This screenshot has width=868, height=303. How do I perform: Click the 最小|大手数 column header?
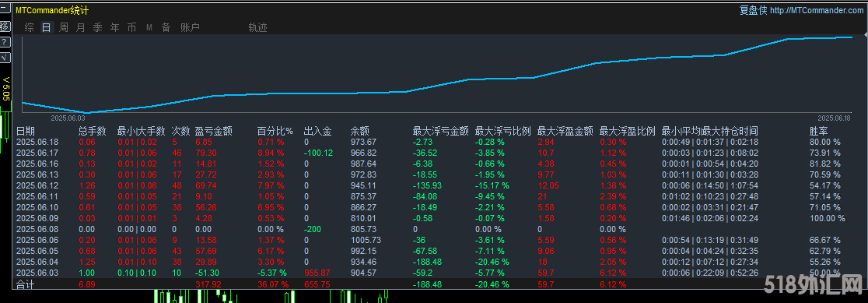[141, 132]
